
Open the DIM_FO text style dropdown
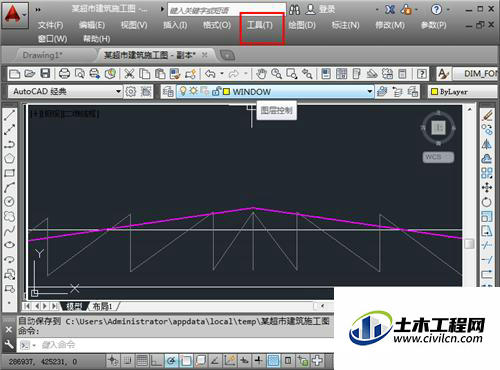(475, 74)
